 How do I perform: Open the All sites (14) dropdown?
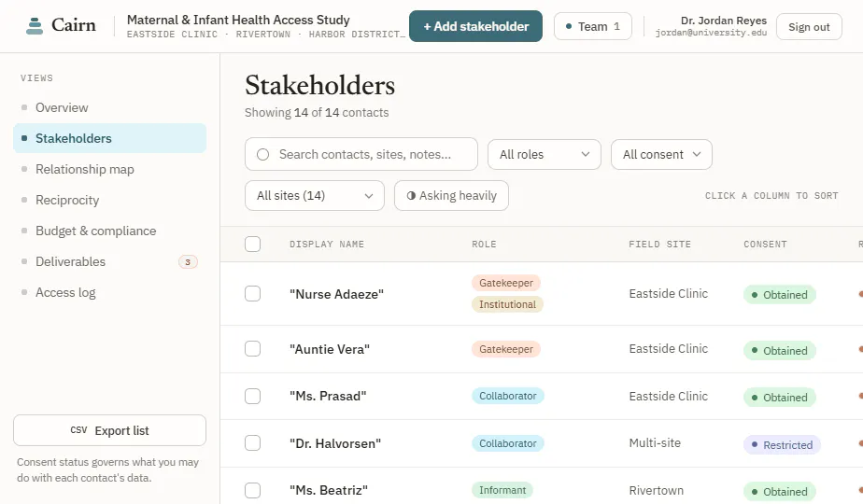tap(314, 195)
